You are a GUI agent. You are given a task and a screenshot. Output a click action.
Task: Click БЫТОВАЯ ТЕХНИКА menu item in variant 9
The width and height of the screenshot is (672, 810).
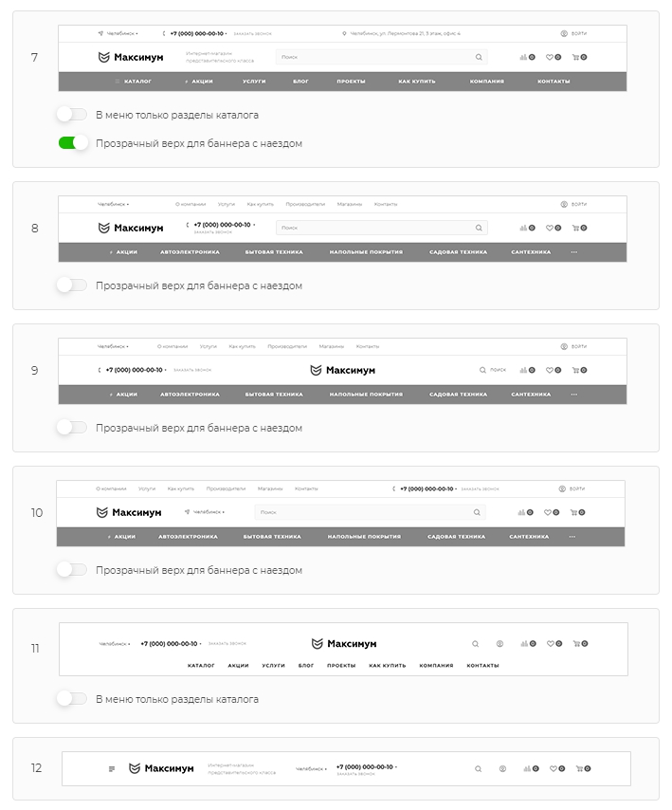[274, 395]
